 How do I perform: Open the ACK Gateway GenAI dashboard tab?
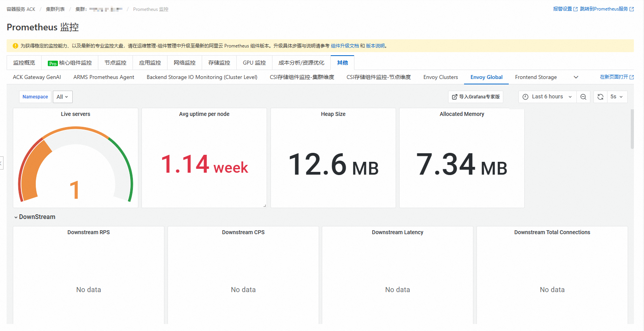point(37,77)
